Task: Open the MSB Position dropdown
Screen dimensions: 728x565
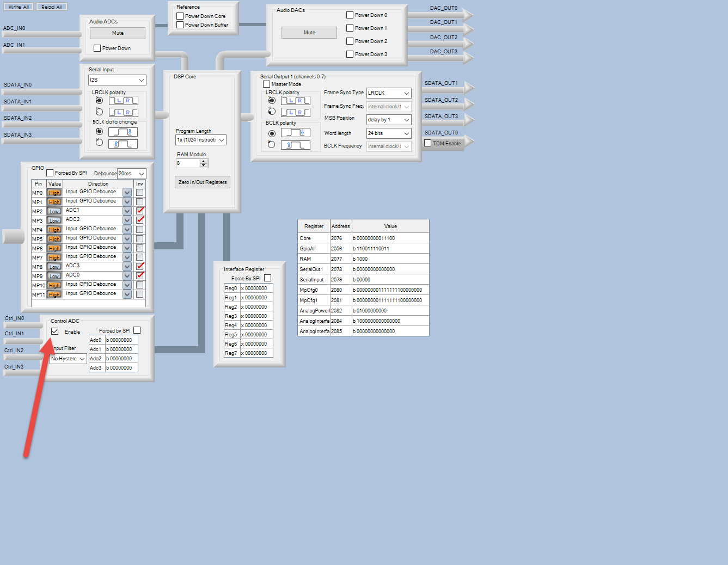Action: [389, 120]
